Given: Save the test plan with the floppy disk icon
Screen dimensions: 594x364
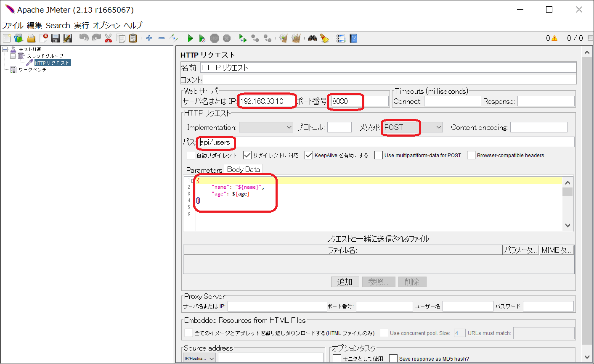Looking at the screenshot, I should click(x=56, y=38).
